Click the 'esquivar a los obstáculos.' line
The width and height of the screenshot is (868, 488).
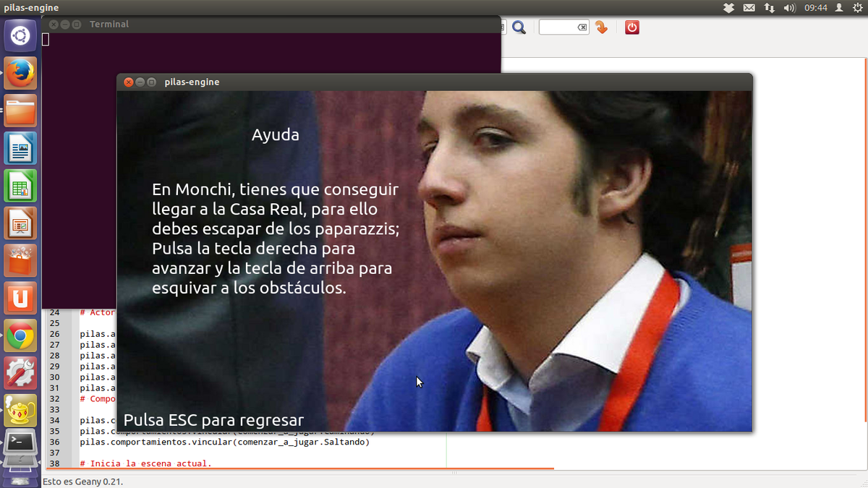pyautogui.click(x=249, y=288)
